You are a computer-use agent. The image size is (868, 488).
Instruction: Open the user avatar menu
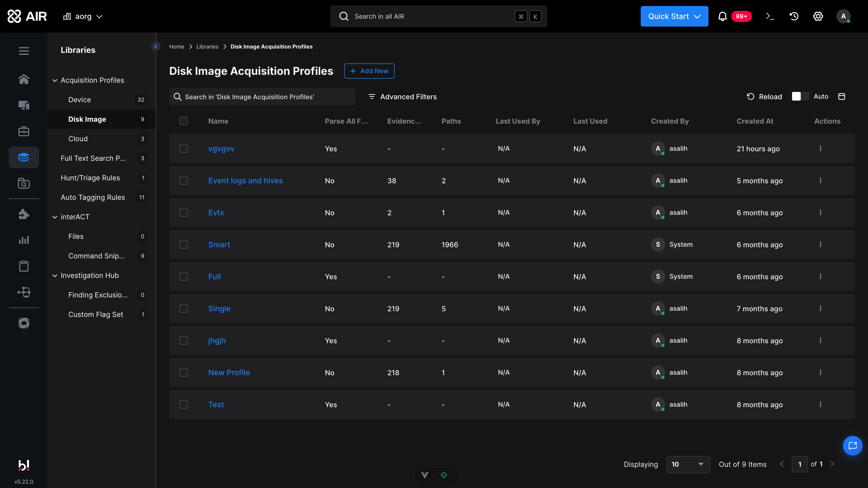click(843, 16)
